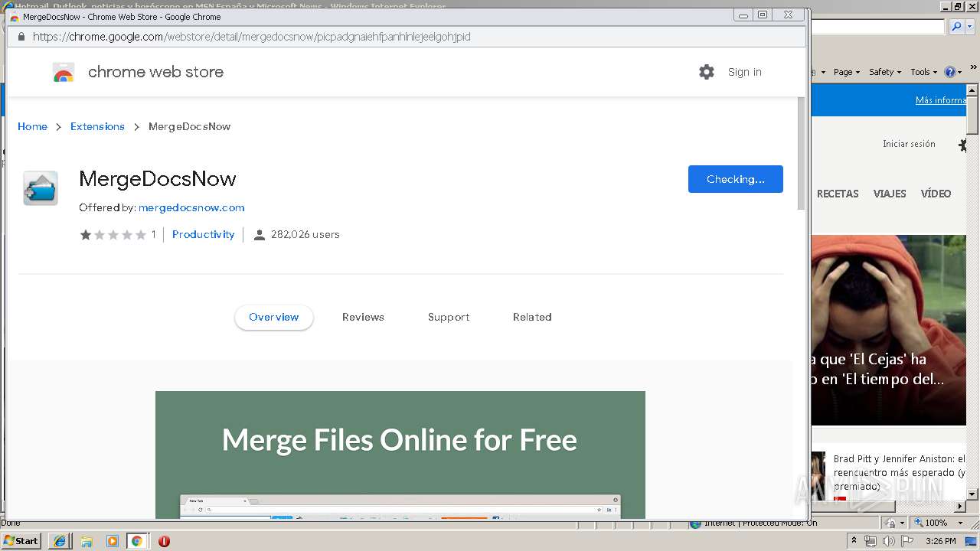Click the IE vertical scrollbar up arrow
The image size is (980, 551).
coord(973,90)
